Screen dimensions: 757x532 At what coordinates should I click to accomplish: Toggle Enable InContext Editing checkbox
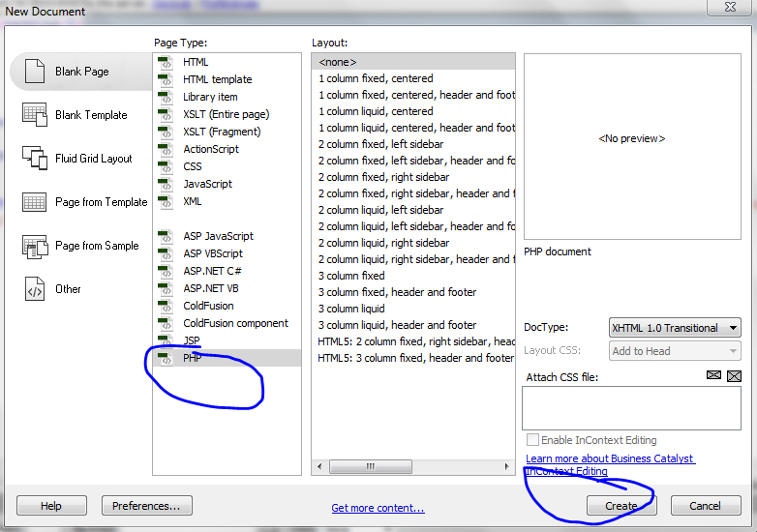point(532,440)
